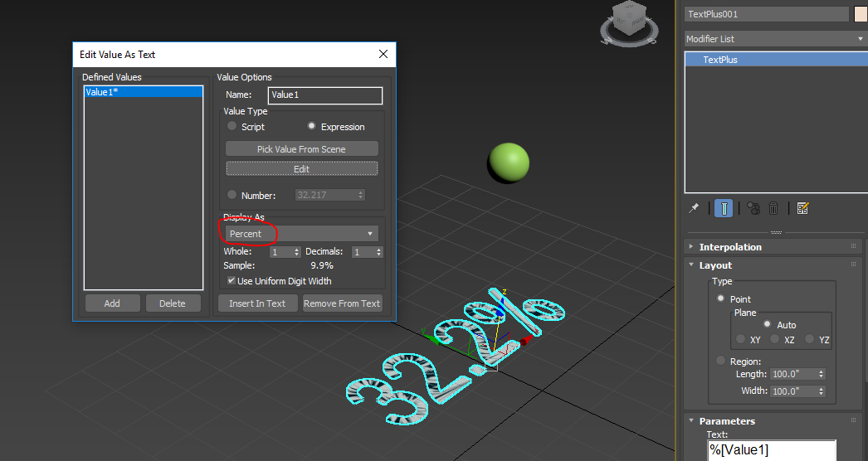The height and width of the screenshot is (461, 868).
Task: Click Make Unique modifier icon
Action: 753,208
